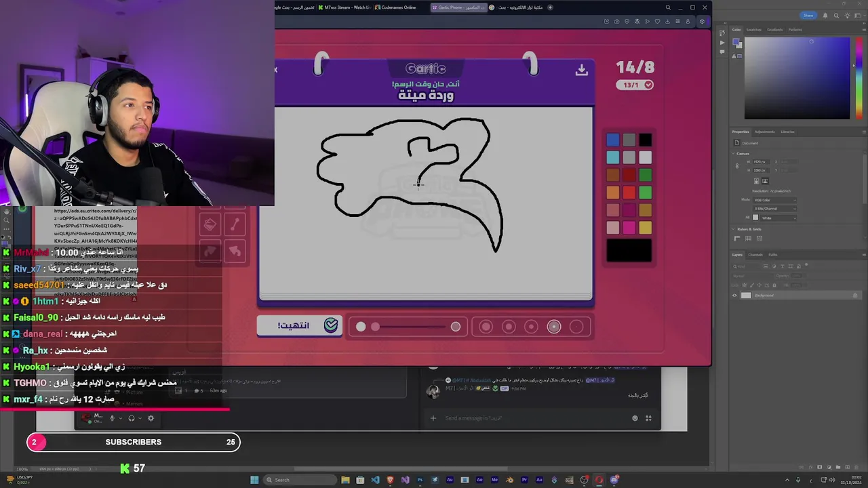The image size is (868, 488).
Task: Open Premiere Pro from the taskbar
Action: pos(524,480)
